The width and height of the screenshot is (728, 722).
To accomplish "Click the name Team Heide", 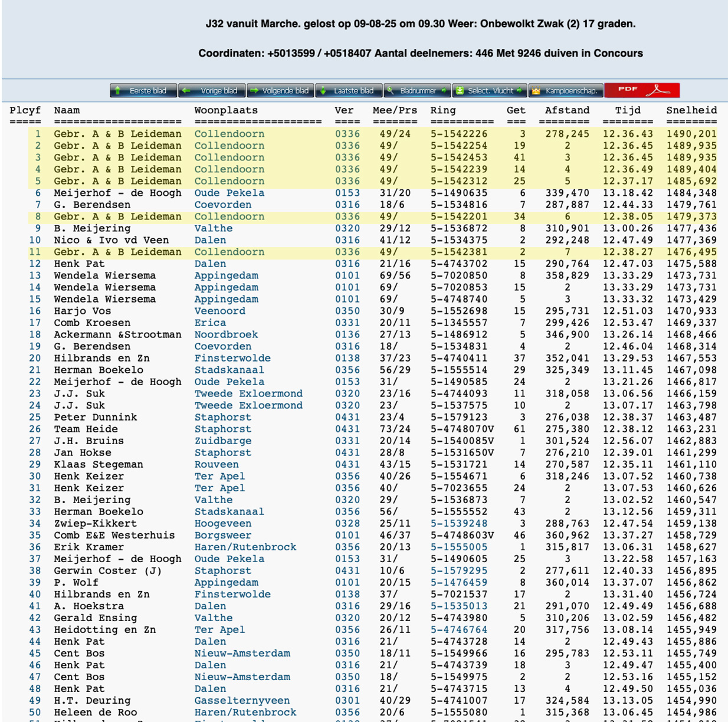I will click(x=86, y=429).
